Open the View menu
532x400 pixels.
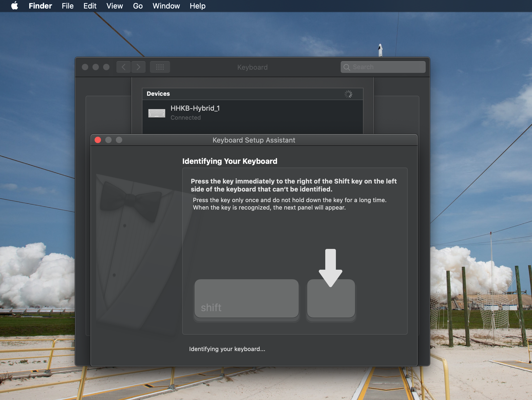[x=115, y=6]
